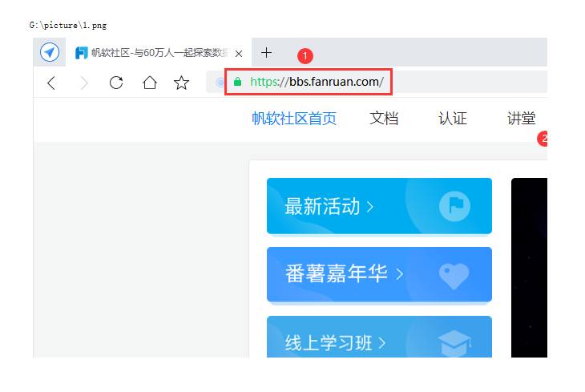The image size is (585, 392).
Task: Go back with the left arrow
Action: pos(51,83)
